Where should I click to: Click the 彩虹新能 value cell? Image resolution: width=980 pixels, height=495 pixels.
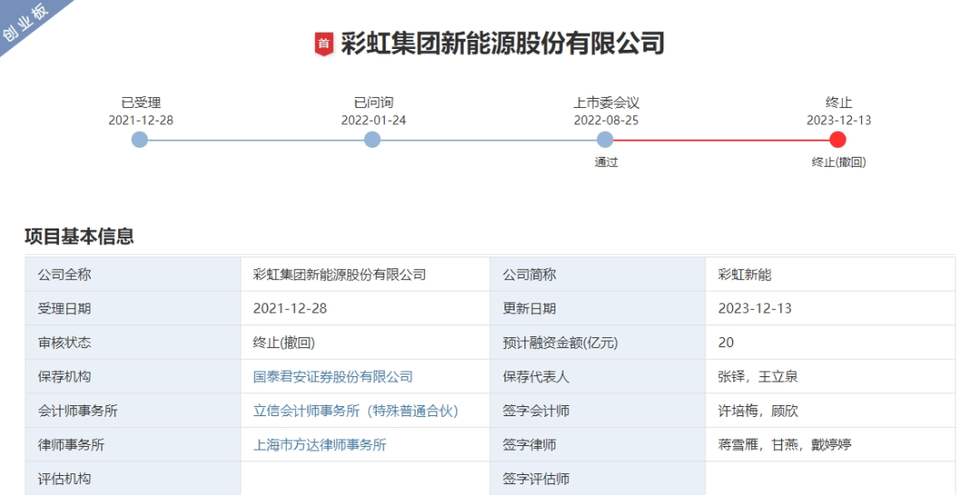click(830, 274)
